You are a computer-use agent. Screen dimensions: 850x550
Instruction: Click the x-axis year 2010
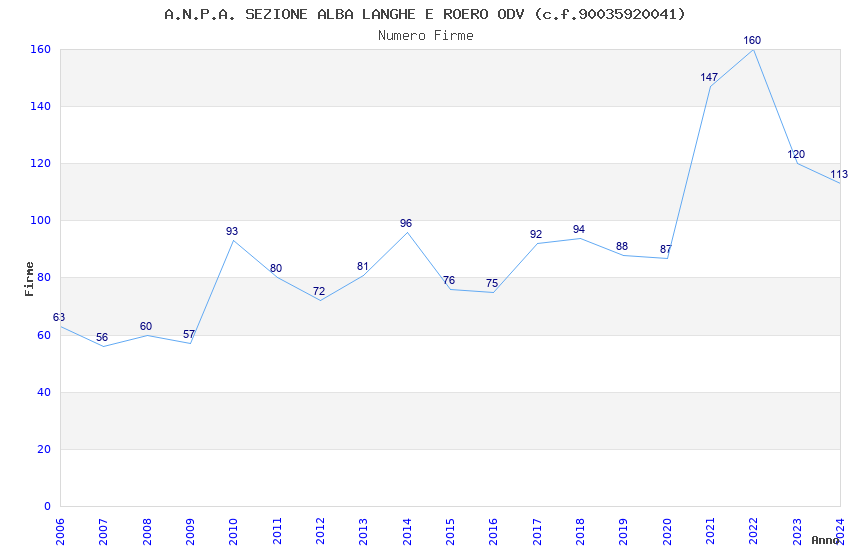233,532
